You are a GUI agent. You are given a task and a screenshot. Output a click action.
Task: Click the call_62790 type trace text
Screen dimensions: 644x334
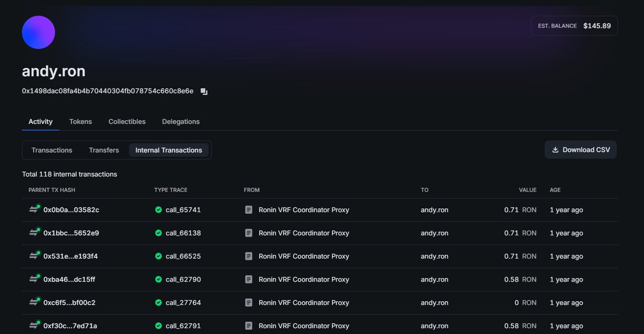(183, 279)
